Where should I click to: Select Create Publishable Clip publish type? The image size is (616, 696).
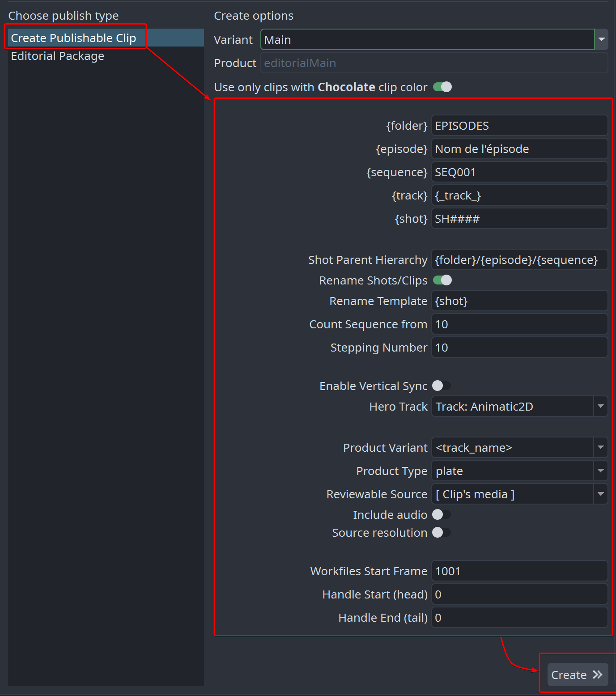point(73,38)
